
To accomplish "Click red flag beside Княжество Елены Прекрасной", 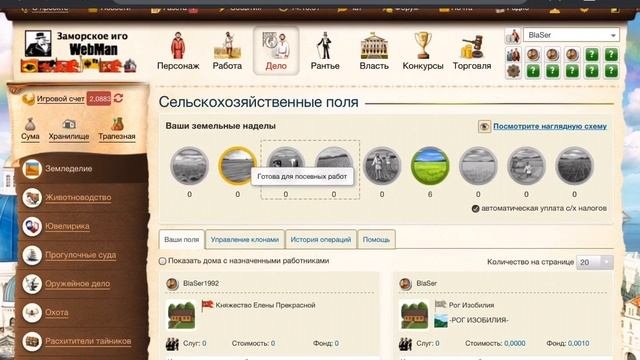I will (x=207, y=305).
